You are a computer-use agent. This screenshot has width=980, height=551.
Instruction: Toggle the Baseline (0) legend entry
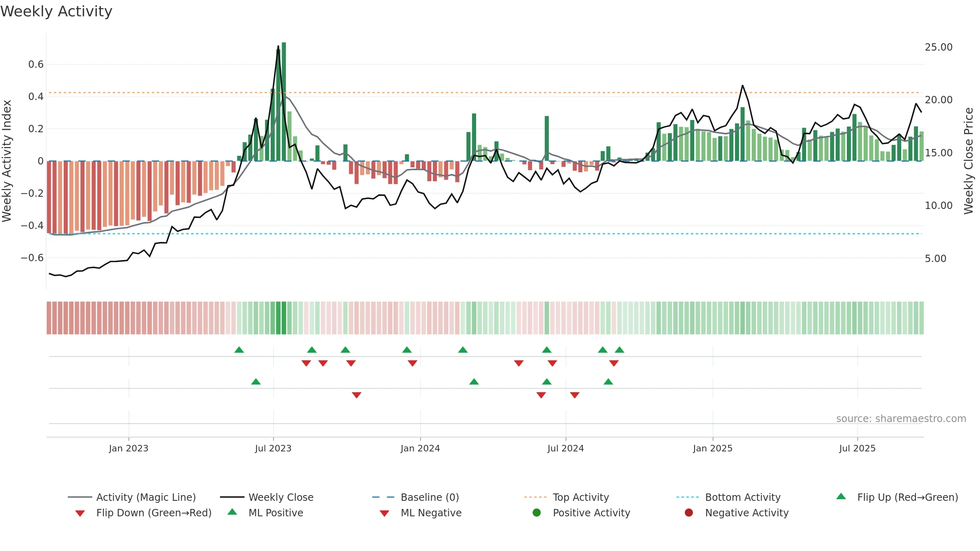416,497
